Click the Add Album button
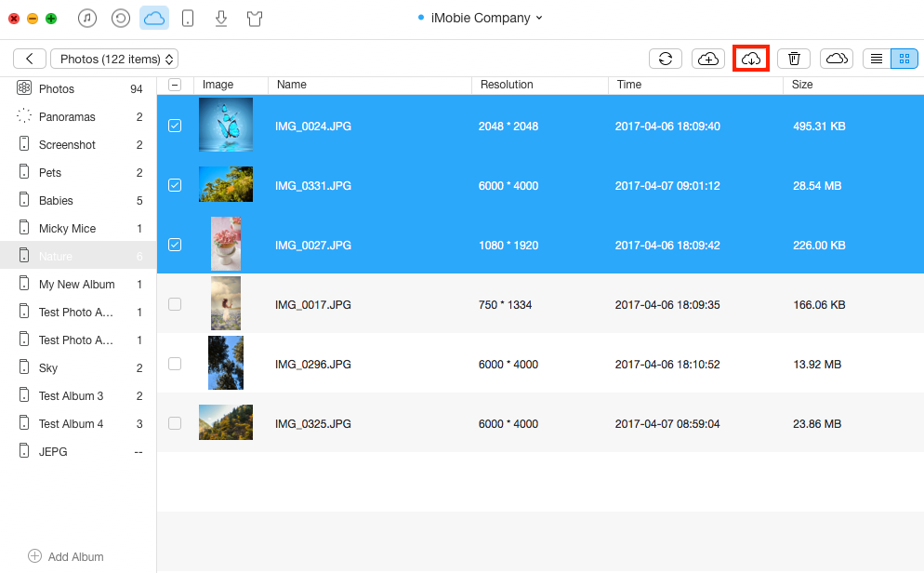924x573 pixels. (x=66, y=556)
